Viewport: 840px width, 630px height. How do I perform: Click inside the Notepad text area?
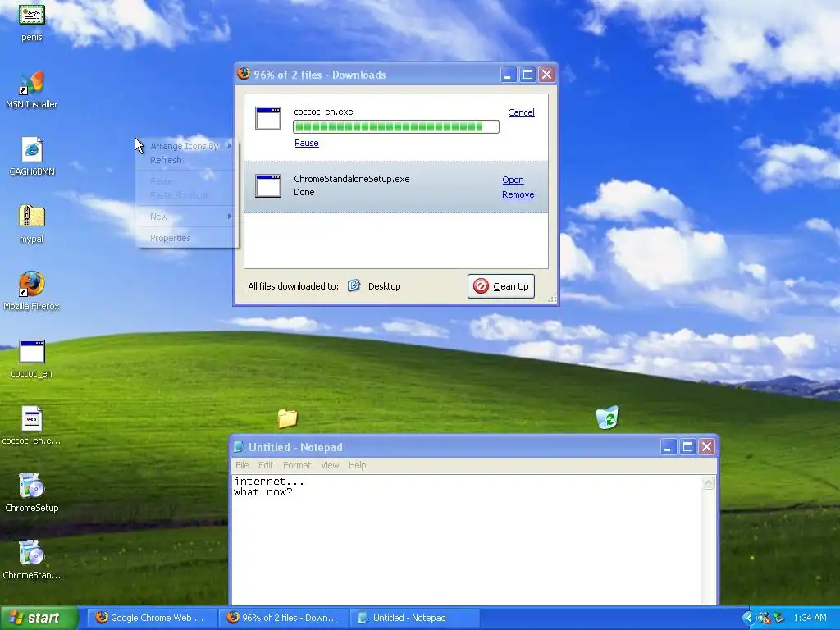pyautogui.click(x=467, y=541)
